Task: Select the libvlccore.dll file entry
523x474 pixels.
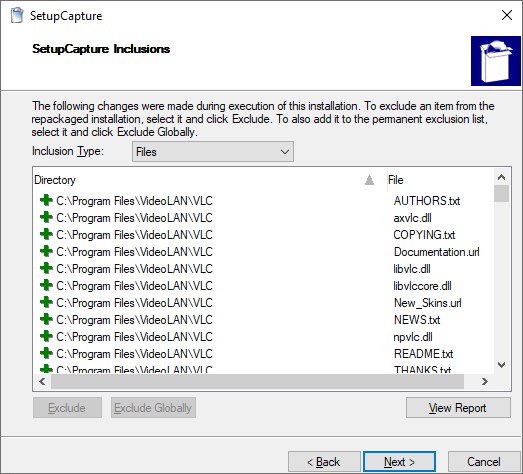Action: pos(423,286)
